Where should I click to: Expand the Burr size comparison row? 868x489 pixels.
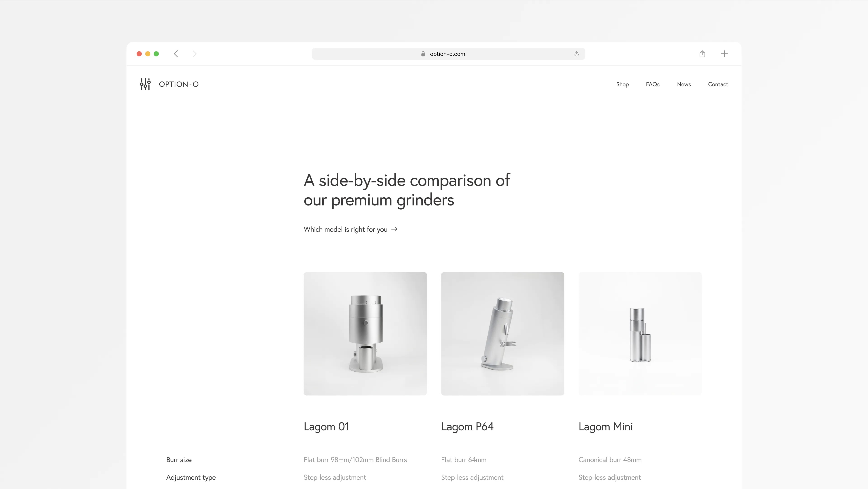178,459
